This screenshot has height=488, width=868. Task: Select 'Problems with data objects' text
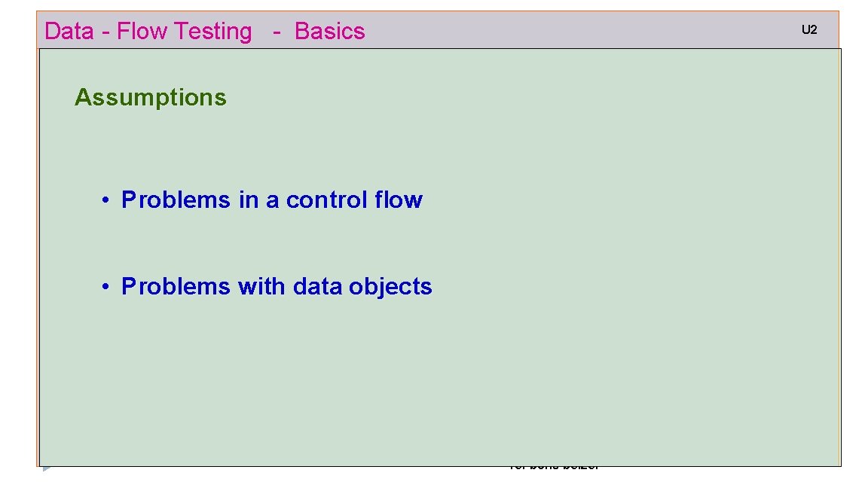click(x=277, y=287)
